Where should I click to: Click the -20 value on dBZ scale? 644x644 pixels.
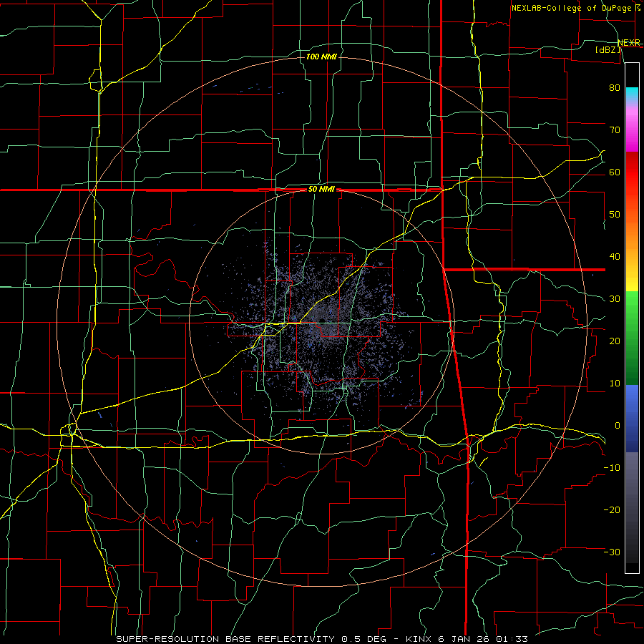click(612, 509)
